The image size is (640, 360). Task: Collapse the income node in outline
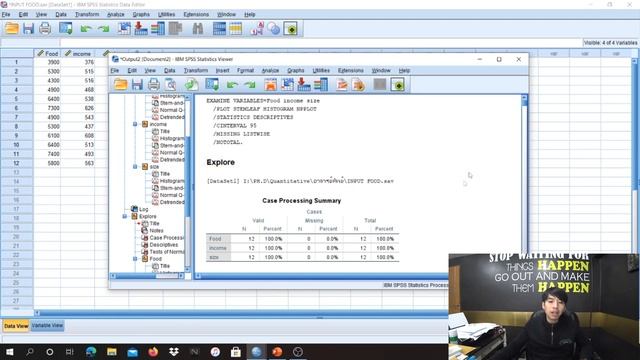135,124
